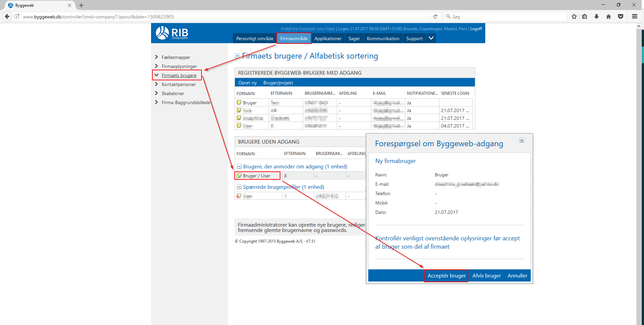Viewport: 644px width, 325px height.
Task: Click the browser reload icon
Action: [x=435, y=16]
